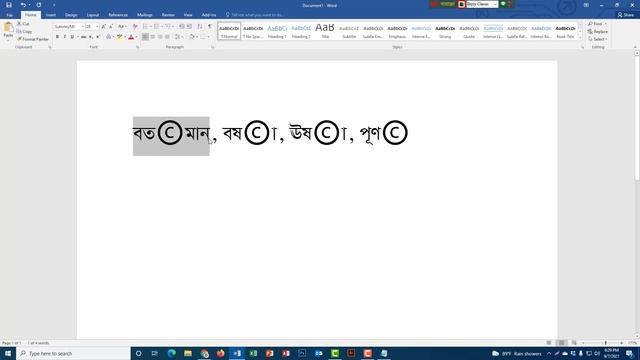Screen dimensions: 640x360
Task: Toggle Bold formatting
Action: (57, 37)
